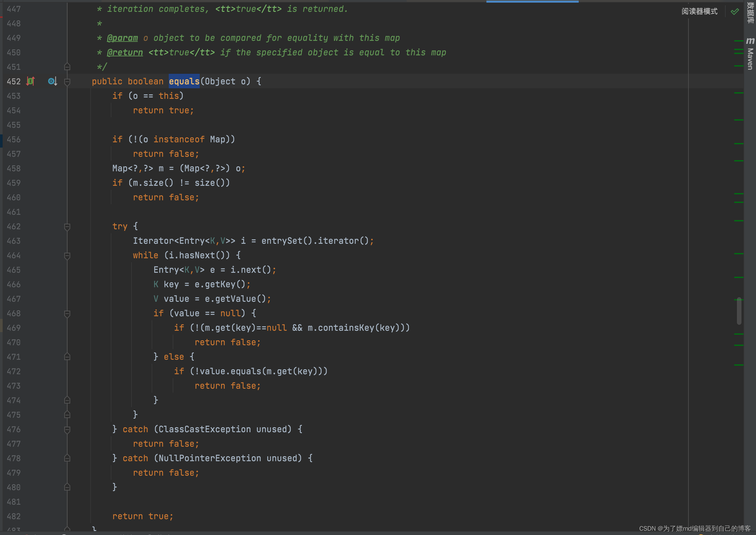Click the @return Javadoc tag link
This screenshot has width=756, height=535.
(125, 52)
